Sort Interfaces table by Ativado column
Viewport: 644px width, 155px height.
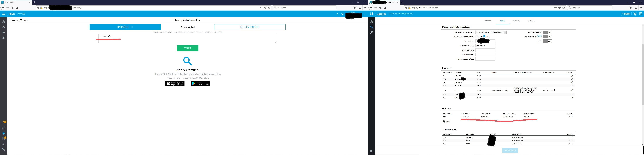[447, 73]
